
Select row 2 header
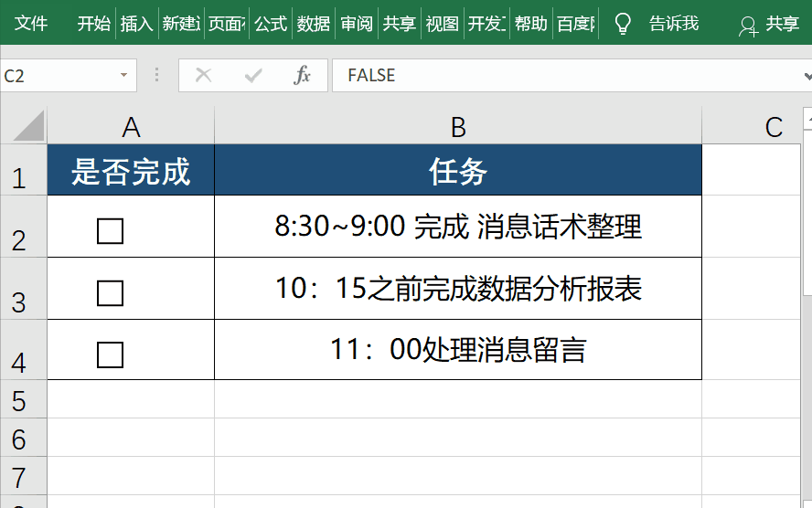pos(23,226)
